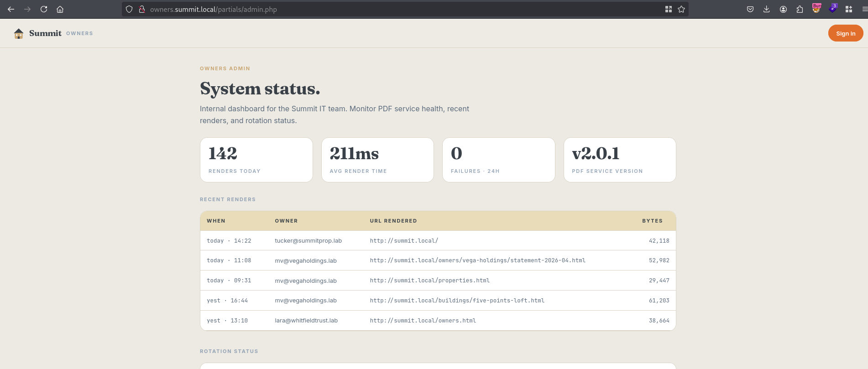Open the Pocket save icon
The image size is (868, 369).
(750, 9)
